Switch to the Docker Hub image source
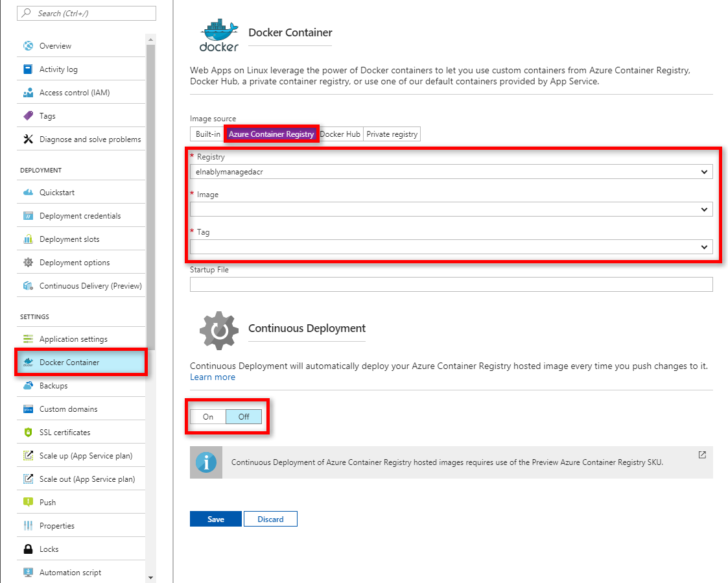The width and height of the screenshot is (728, 583). pos(340,134)
